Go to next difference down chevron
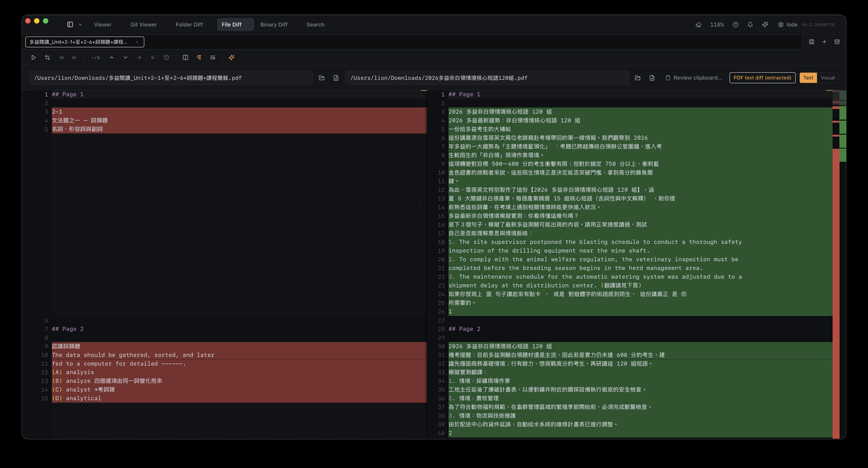The image size is (868, 468). tap(125, 57)
